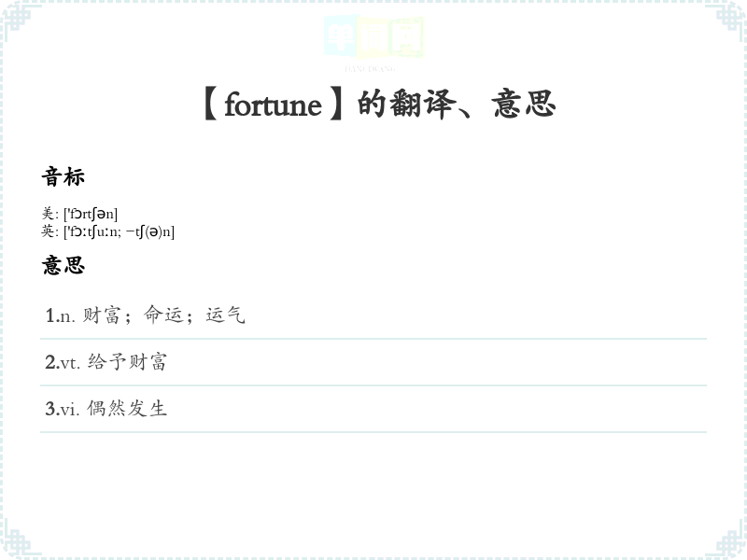Click the 意思 section heading

pos(63,265)
